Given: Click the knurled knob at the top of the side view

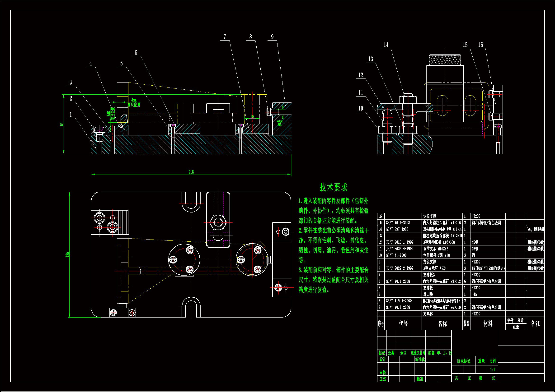Looking at the screenshot, I should pyautogui.click(x=445, y=60).
